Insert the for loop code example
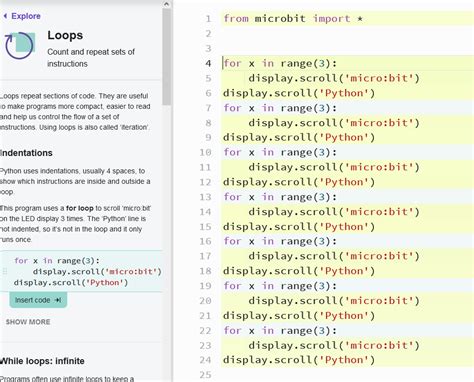Image resolution: width=474 pixels, height=382 pixels. pyautogui.click(x=38, y=300)
